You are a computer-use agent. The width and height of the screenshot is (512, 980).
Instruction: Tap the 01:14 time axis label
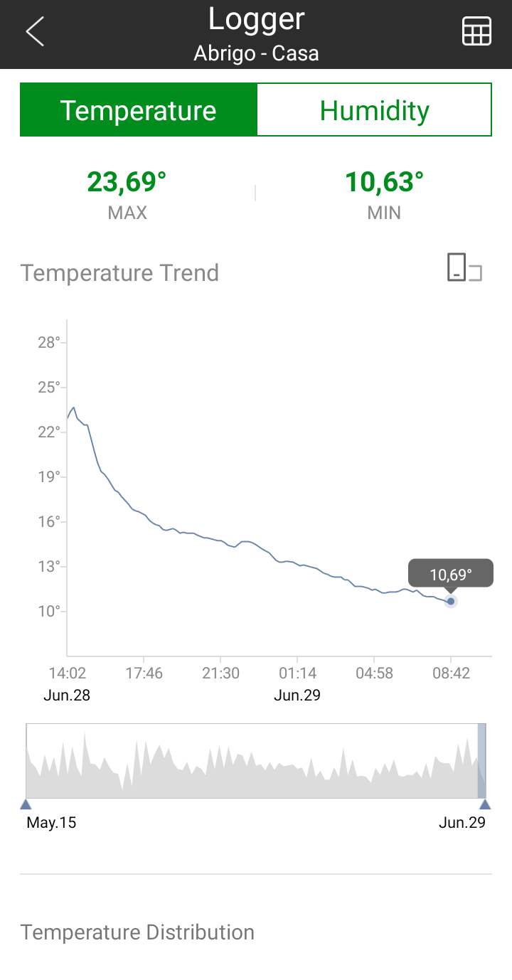coord(297,673)
